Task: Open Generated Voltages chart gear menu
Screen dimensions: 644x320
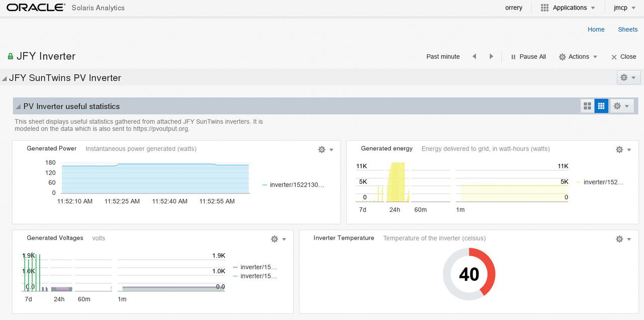Action: (278, 239)
